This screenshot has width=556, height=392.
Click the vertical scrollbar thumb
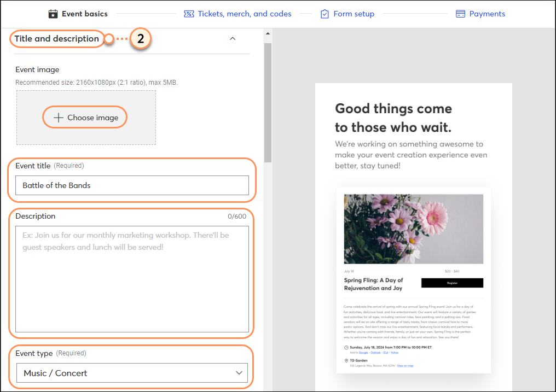pyautogui.click(x=268, y=103)
